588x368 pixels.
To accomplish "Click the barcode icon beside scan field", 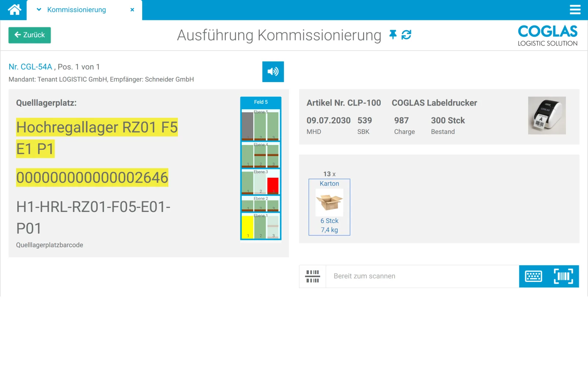I will point(313,276).
